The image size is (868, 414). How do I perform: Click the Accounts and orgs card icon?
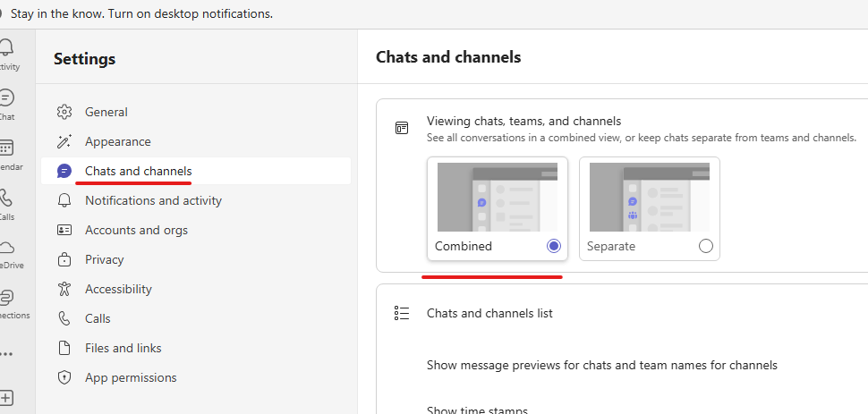(x=64, y=230)
